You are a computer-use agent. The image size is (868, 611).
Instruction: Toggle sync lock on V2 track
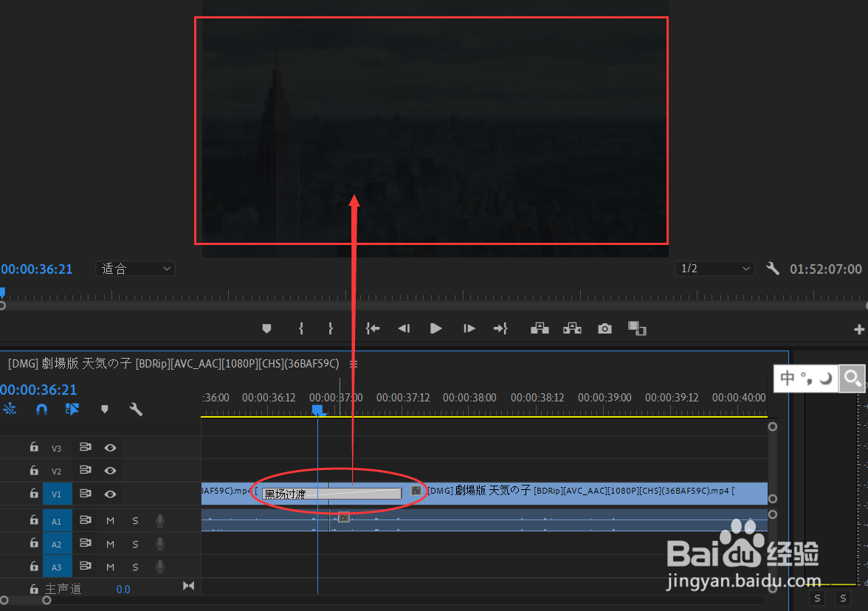point(86,470)
